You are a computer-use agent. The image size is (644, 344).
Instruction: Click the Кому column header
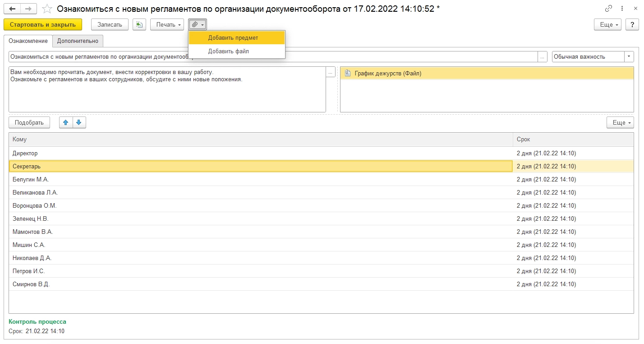pyautogui.click(x=261, y=139)
